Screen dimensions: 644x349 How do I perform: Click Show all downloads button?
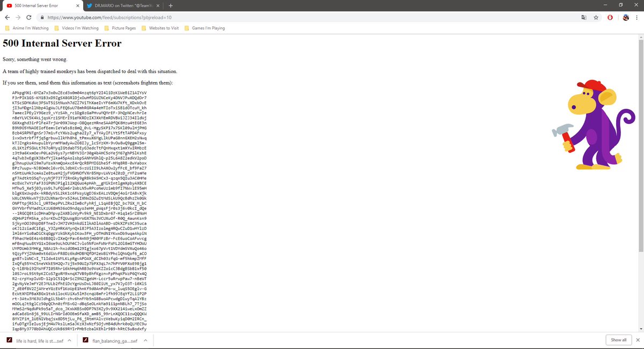point(618,340)
